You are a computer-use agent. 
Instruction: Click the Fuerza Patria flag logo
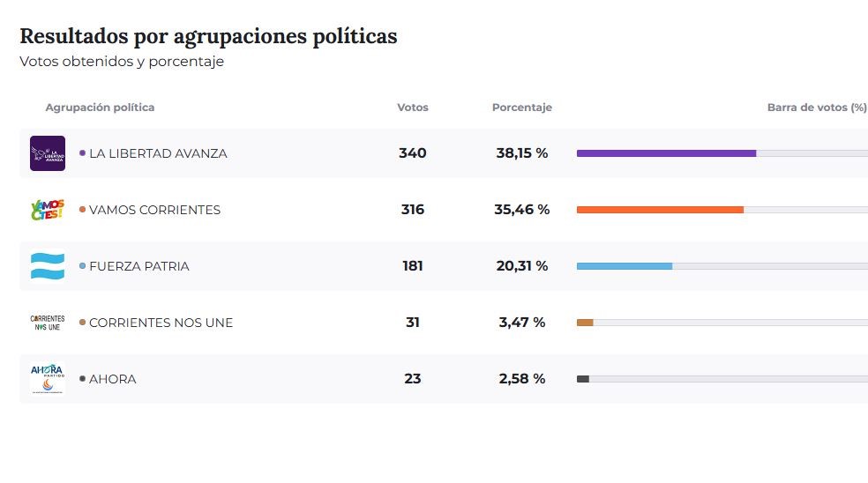tap(48, 266)
